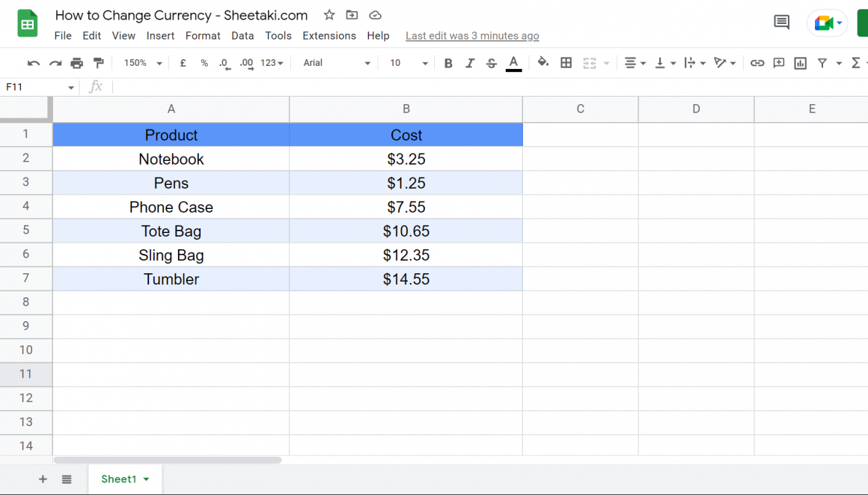
Task: Create a filter on the data
Action: (x=822, y=63)
